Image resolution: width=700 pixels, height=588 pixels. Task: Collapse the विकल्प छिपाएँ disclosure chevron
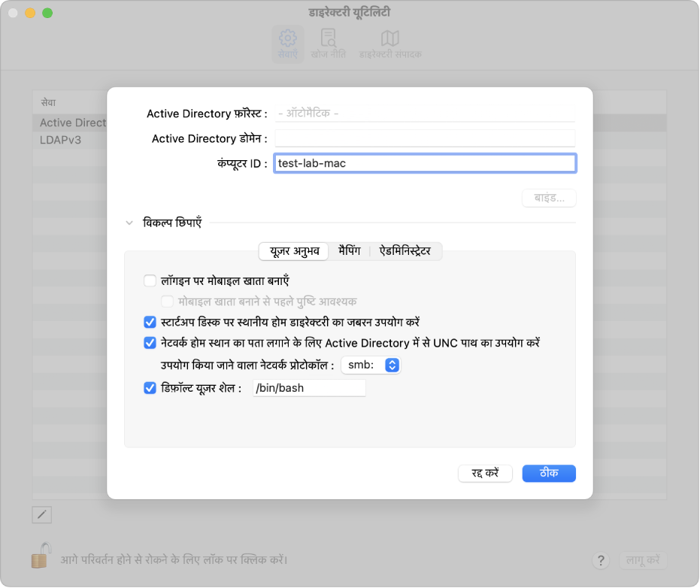pos(129,223)
